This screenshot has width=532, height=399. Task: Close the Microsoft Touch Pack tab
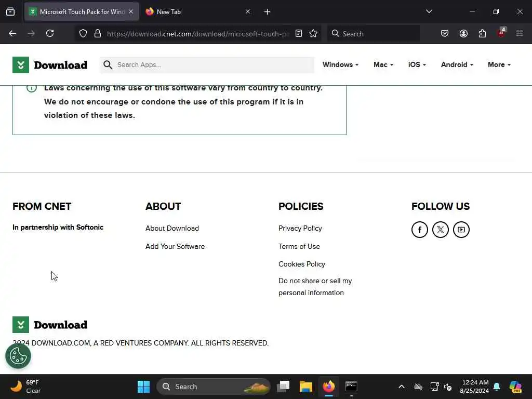131,12
